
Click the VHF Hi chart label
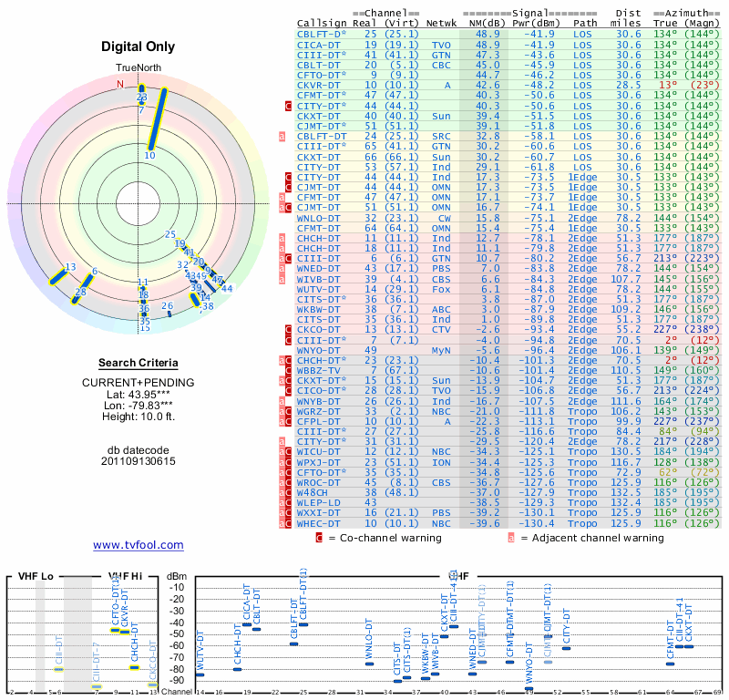(x=125, y=576)
